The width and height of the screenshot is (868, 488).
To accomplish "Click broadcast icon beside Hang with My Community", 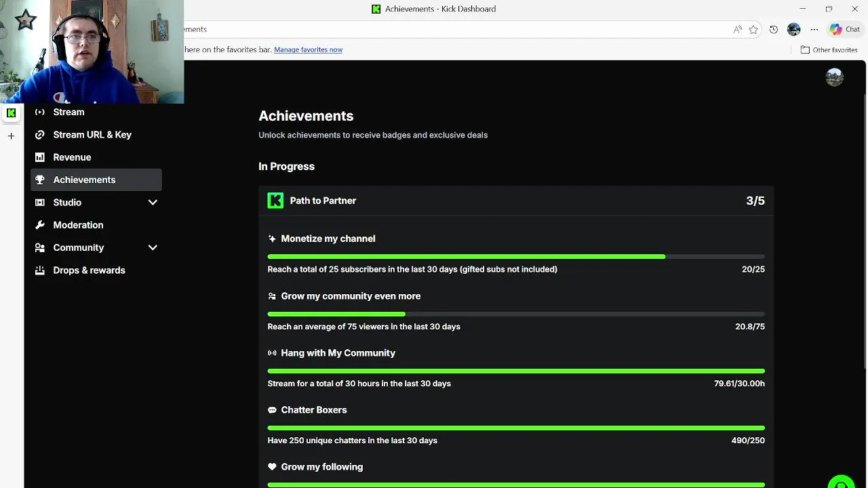I will (272, 353).
